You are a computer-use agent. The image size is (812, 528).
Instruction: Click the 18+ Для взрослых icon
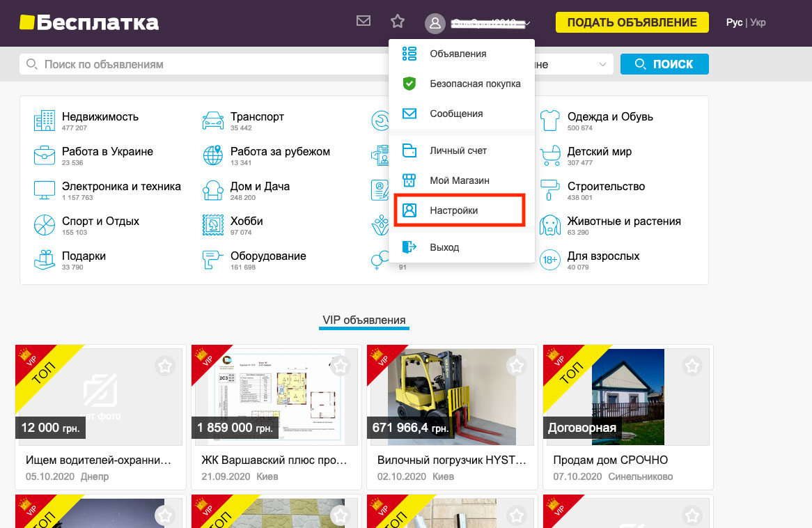tap(550, 260)
